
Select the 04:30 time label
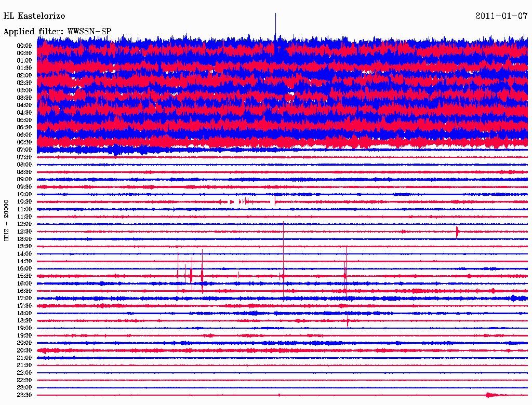pos(24,113)
